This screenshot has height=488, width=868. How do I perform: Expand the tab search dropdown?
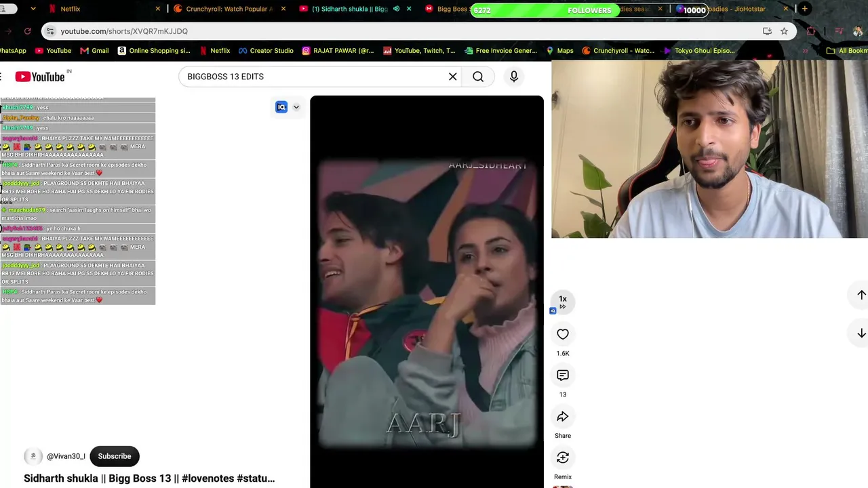click(x=34, y=9)
